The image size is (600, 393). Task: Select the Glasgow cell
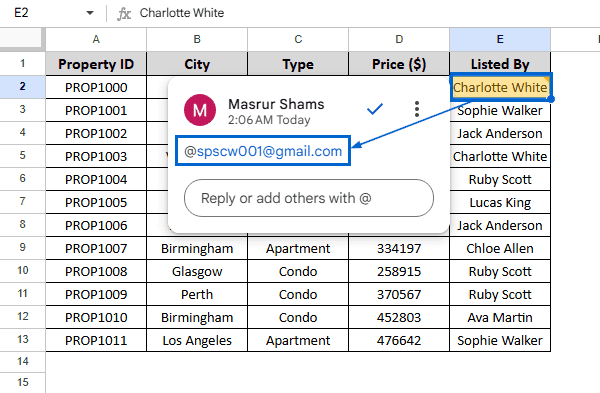coord(197,271)
